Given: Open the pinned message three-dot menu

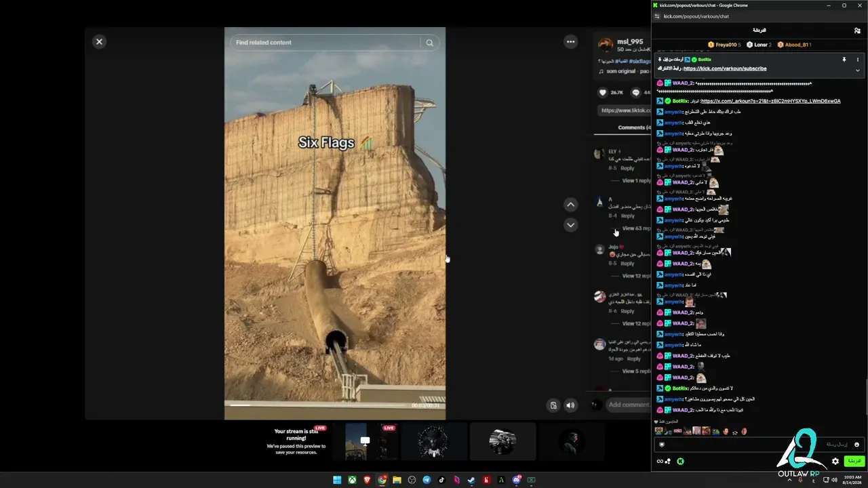Looking at the screenshot, I should click(857, 60).
